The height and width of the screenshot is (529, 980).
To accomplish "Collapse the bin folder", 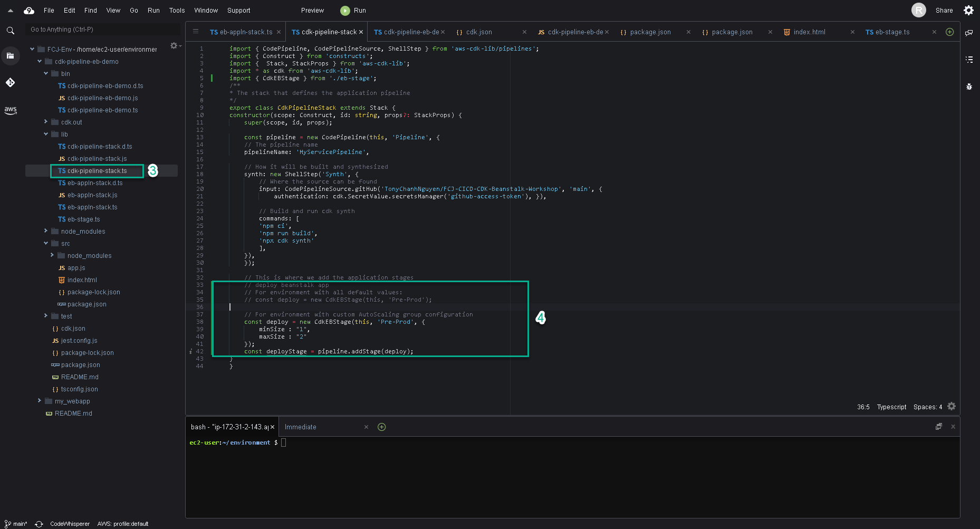I will tap(46, 73).
